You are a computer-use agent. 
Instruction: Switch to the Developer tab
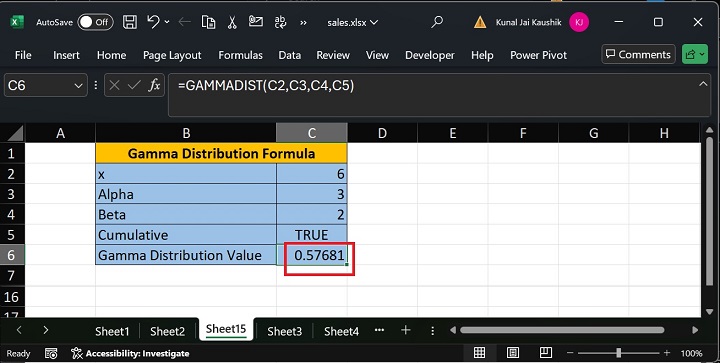coord(430,55)
